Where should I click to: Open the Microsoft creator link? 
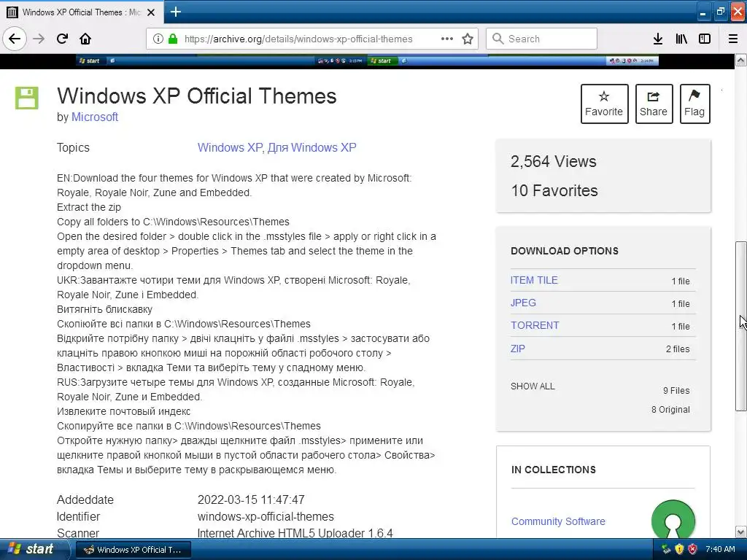[x=94, y=117]
